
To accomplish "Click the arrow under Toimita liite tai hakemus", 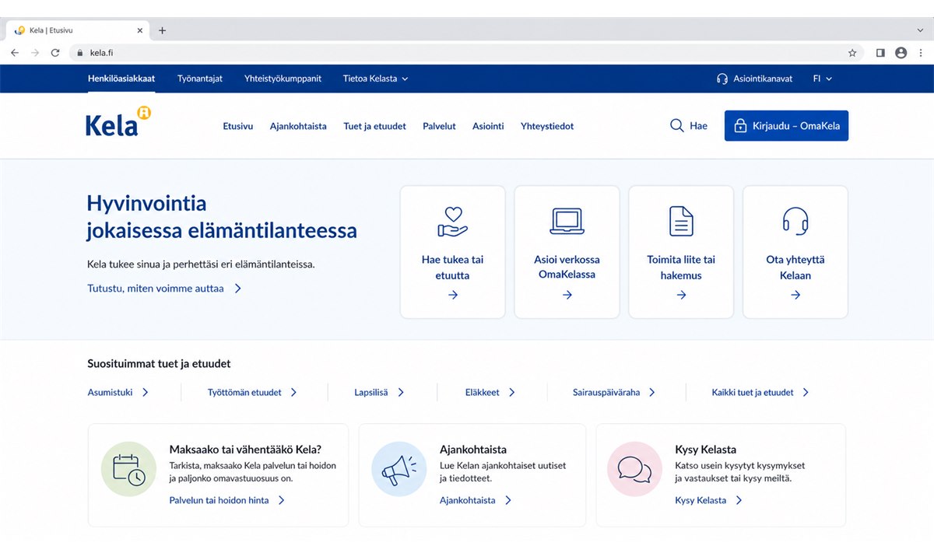I will pyautogui.click(x=681, y=295).
